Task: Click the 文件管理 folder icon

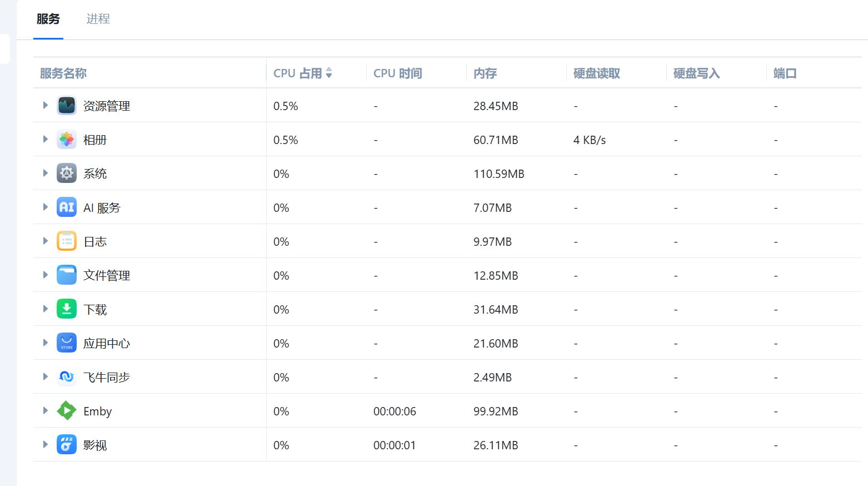Action: click(x=67, y=275)
